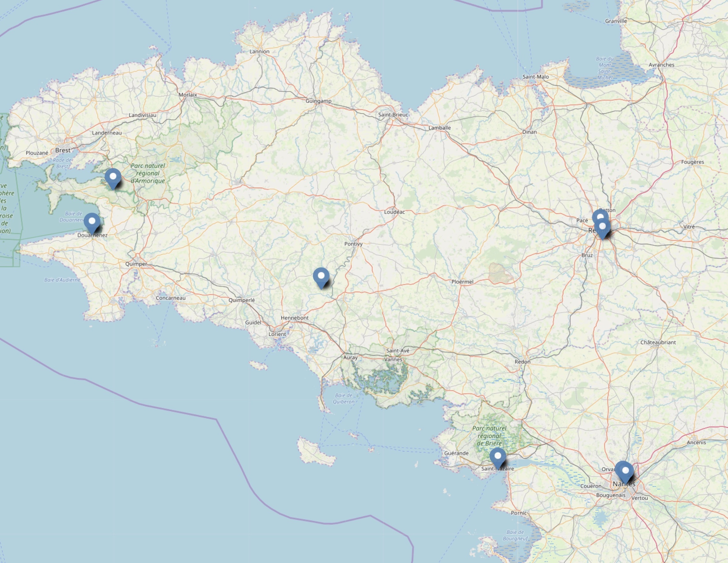
Task: Click the Parc naturel régional de Brière label
Action: point(489,436)
